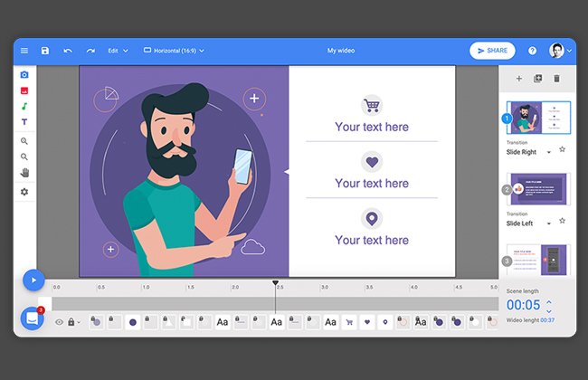Select scene 3 thumbnail
588x380 pixels.
(538, 260)
